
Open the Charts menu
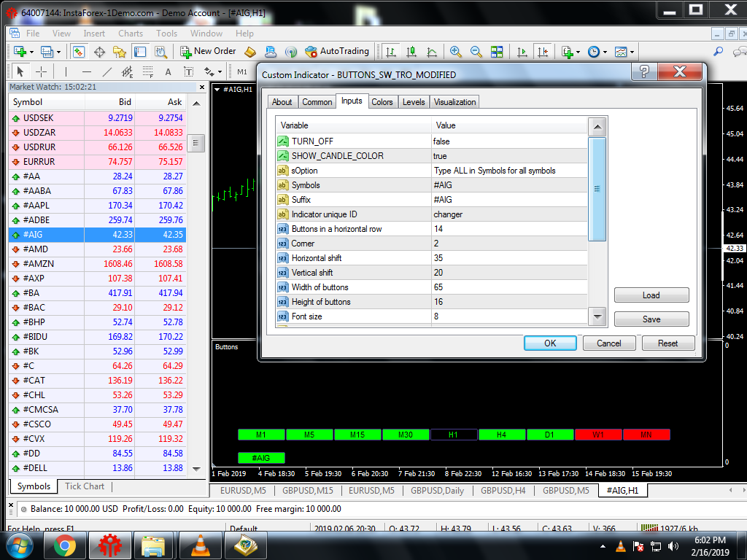click(131, 34)
